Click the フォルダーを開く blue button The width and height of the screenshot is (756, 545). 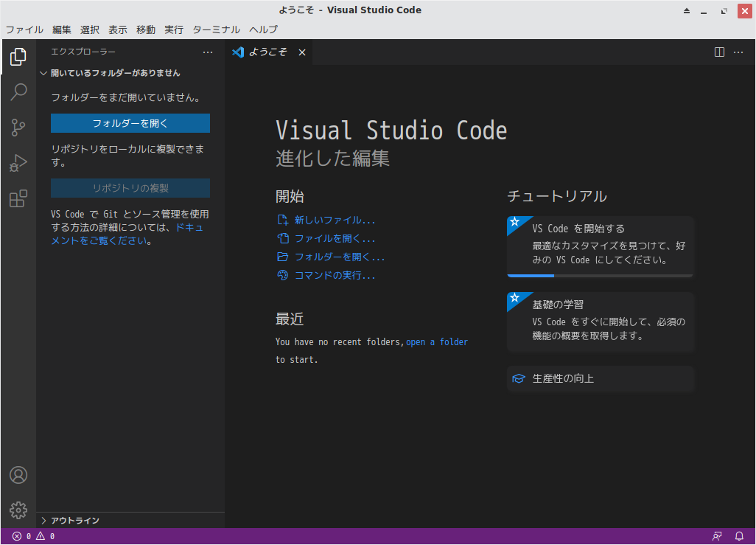click(x=130, y=123)
